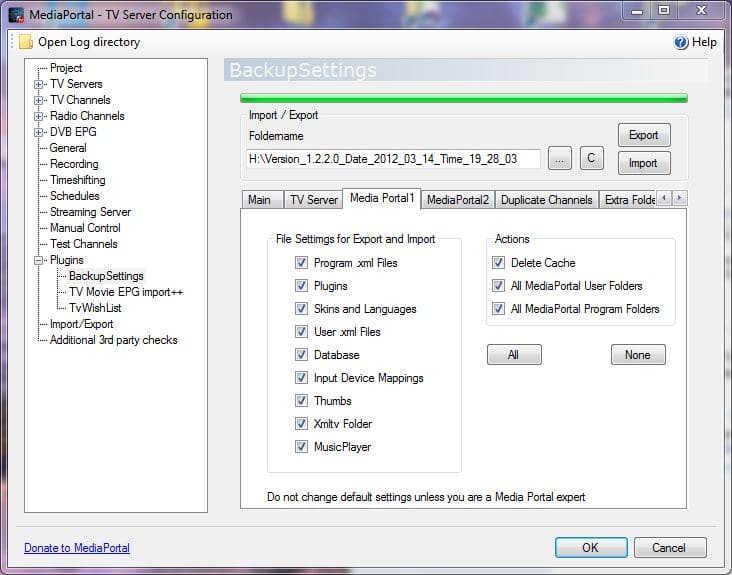Select TvWishList in the tree

95,308
